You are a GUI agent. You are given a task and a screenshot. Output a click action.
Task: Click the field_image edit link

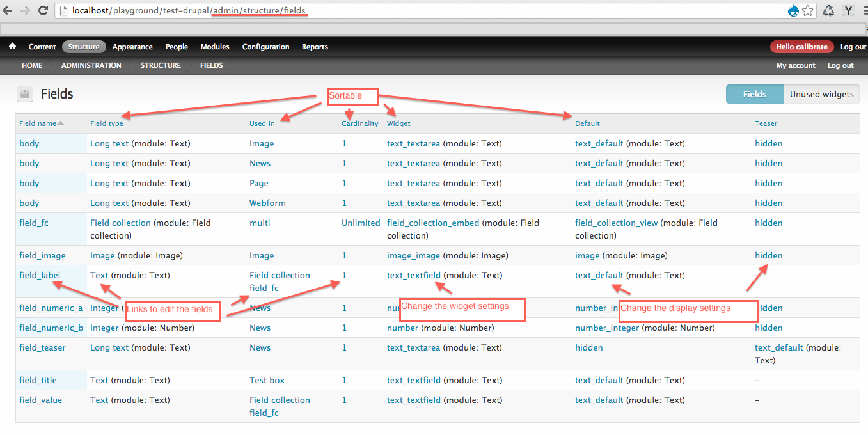42,255
